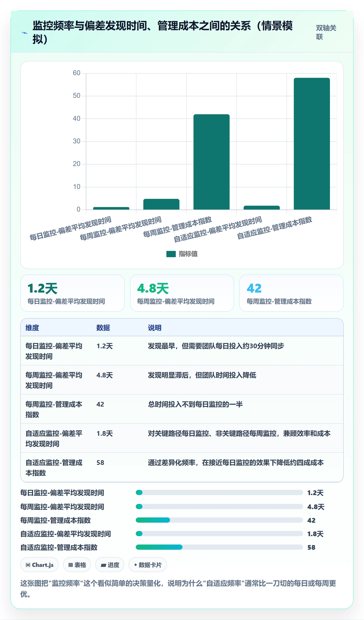The height and width of the screenshot is (620, 364).
Task: Click the 自适应监控-管理成本指数 progress bar
Action: click(219, 547)
